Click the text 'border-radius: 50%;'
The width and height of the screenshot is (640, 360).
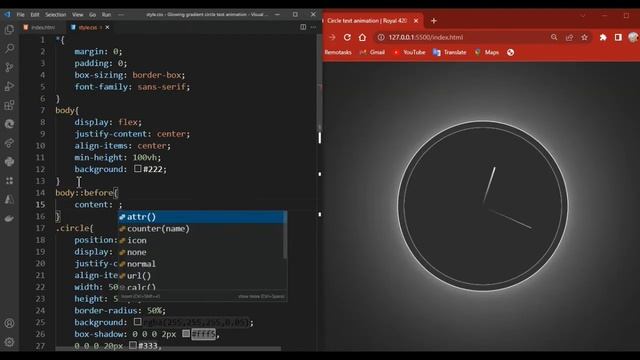pyautogui.click(x=120, y=311)
